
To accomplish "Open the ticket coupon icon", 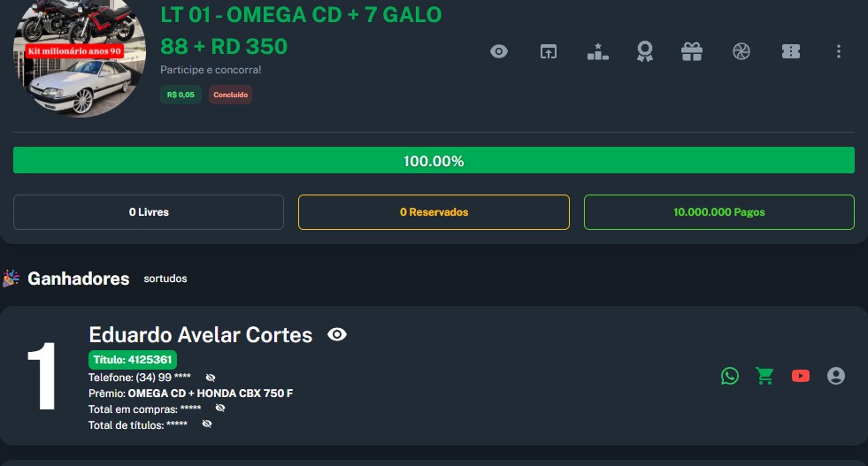I will point(790,51).
